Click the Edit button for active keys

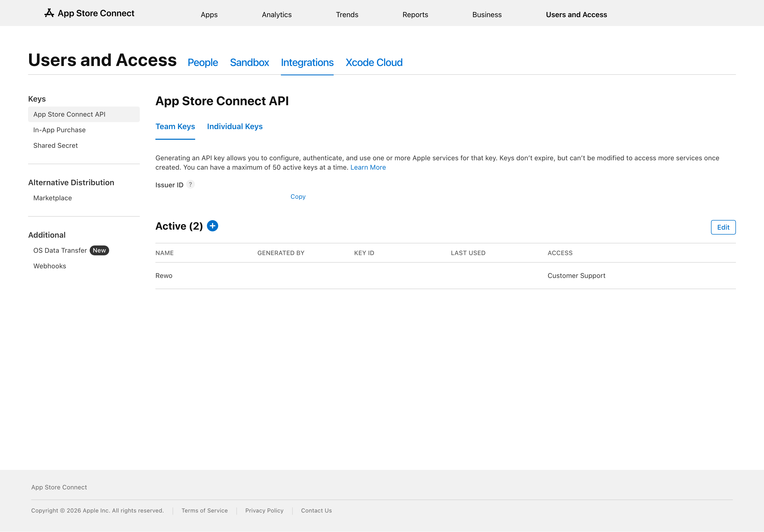723,227
